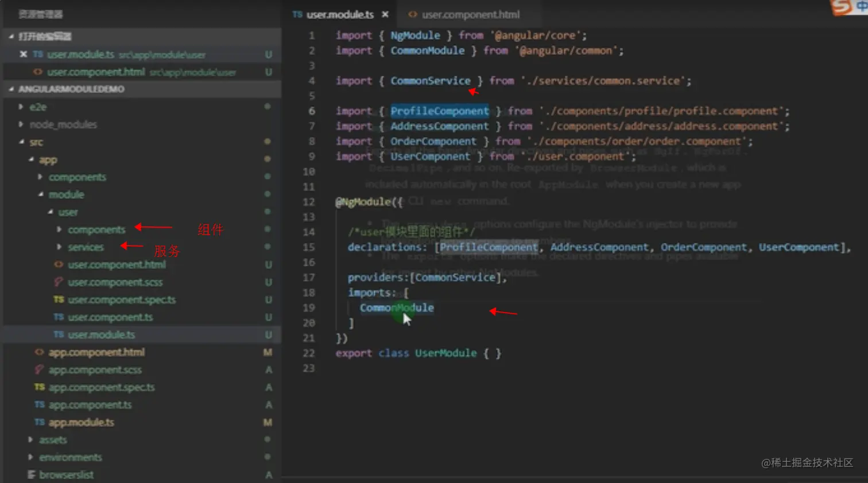Click the M git status of app.module.ts
The image size is (868, 483).
point(268,423)
